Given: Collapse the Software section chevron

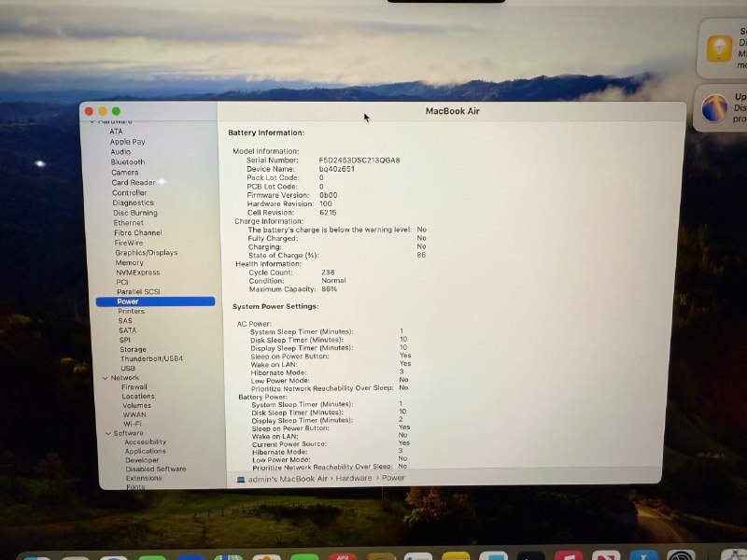Looking at the screenshot, I should click(108, 433).
